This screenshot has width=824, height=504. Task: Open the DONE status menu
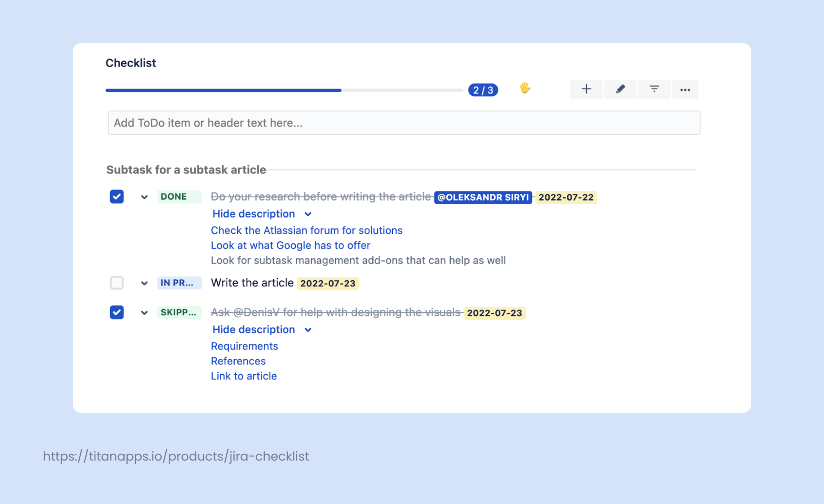(179, 196)
